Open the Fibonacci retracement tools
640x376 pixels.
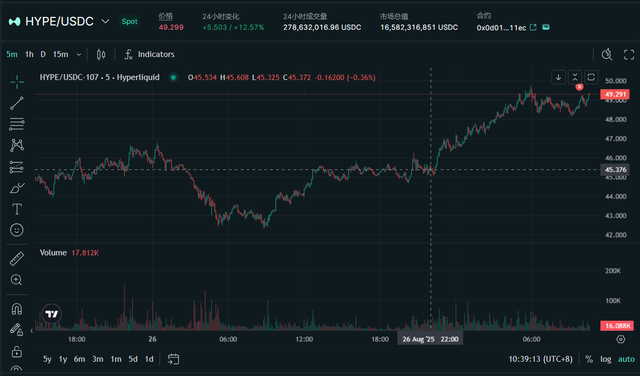17,124
